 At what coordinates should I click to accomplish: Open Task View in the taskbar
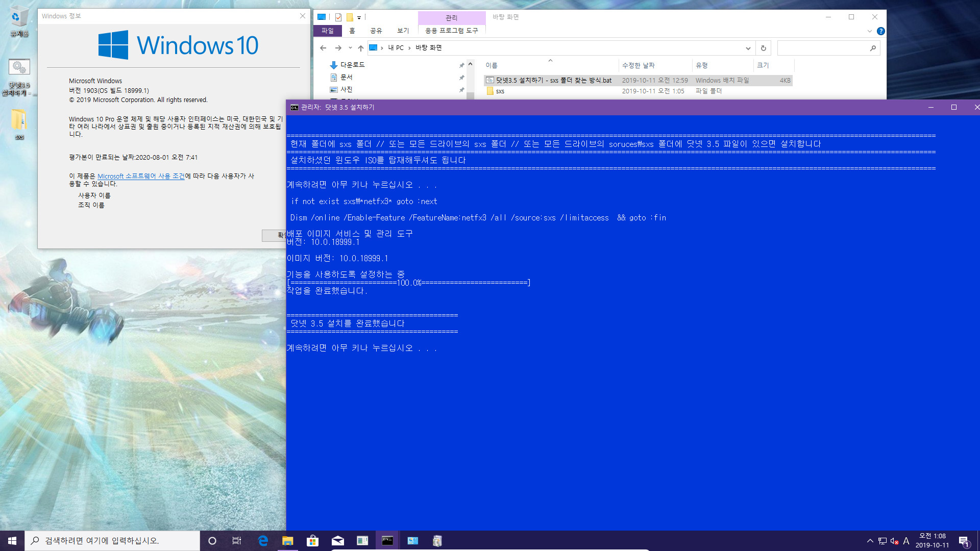(x=237, y=541)
